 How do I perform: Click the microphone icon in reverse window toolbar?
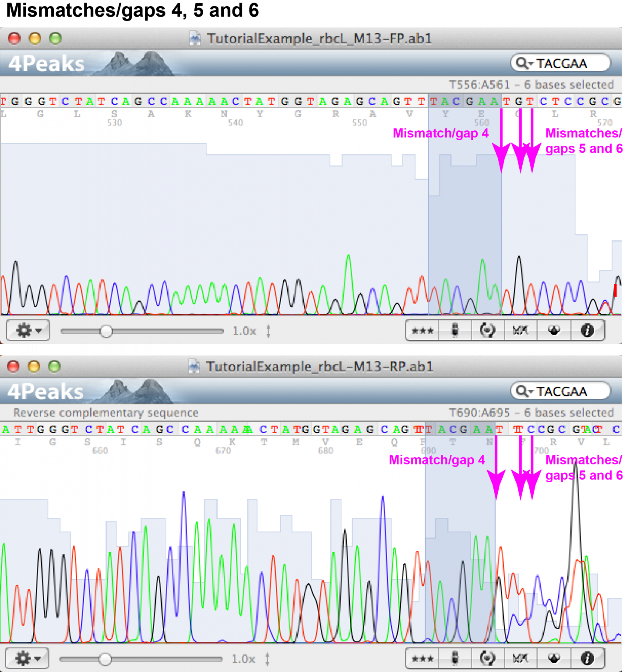455,658
